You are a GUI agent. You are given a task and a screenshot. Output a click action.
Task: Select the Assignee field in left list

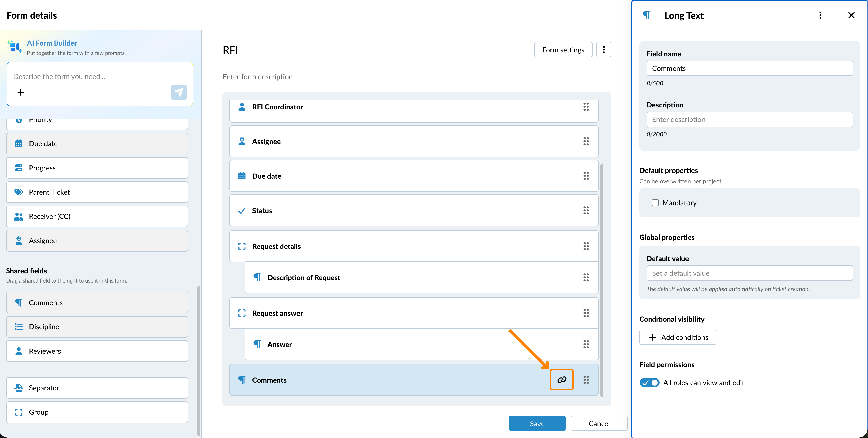[x=97, y=241]
